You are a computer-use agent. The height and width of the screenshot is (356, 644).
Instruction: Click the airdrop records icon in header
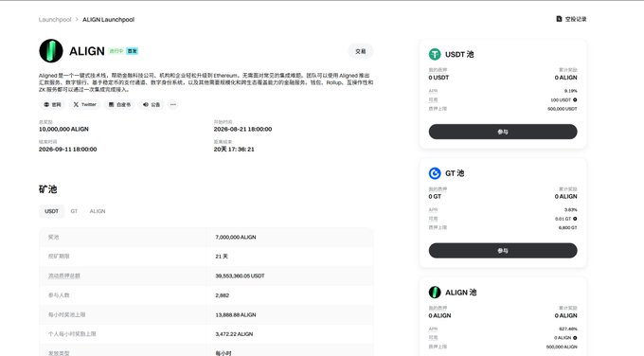coord(559,19)
